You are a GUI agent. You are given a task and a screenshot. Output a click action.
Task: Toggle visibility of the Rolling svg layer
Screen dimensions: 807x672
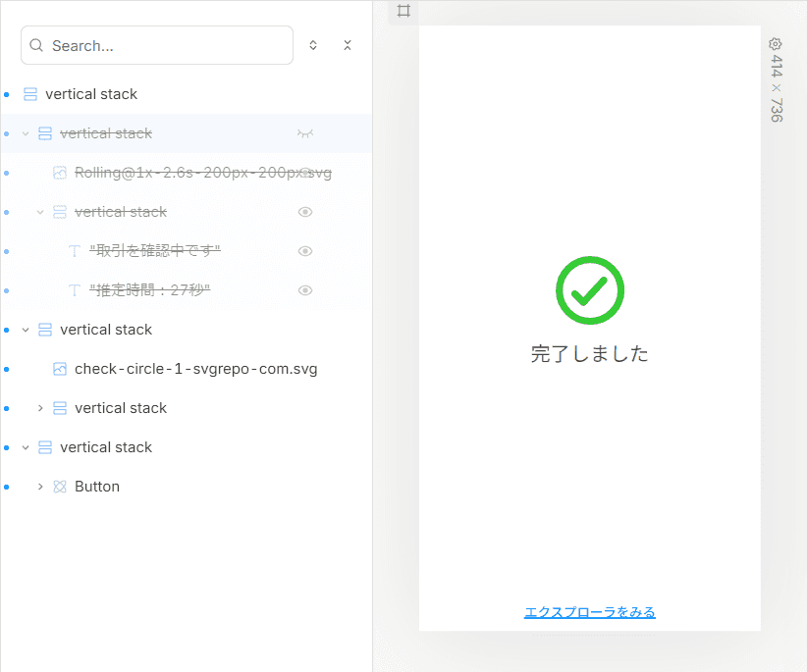click(x=305, y=173)
